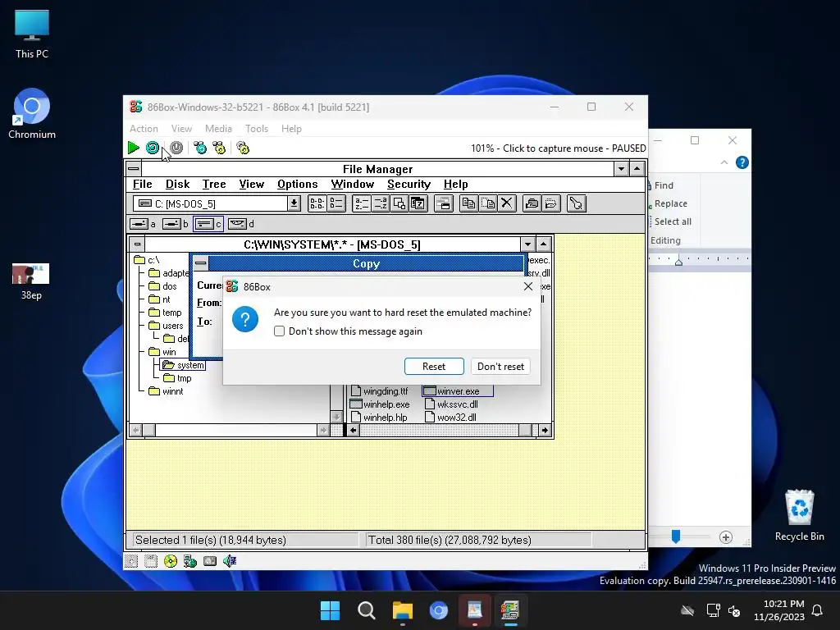
Task: Collapse the Word ribbon with chevron
Action: tap(724, 162)
